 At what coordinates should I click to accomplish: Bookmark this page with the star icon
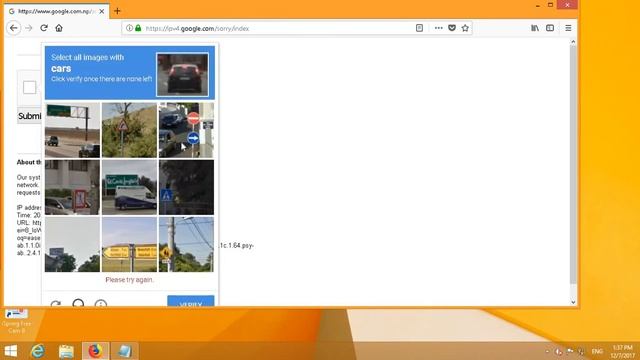[x=465, y=28]
